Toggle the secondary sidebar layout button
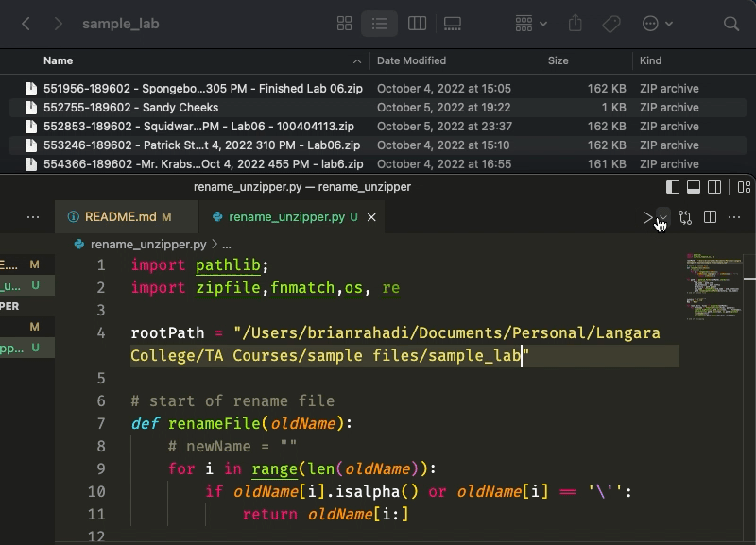 click(713, 187)
